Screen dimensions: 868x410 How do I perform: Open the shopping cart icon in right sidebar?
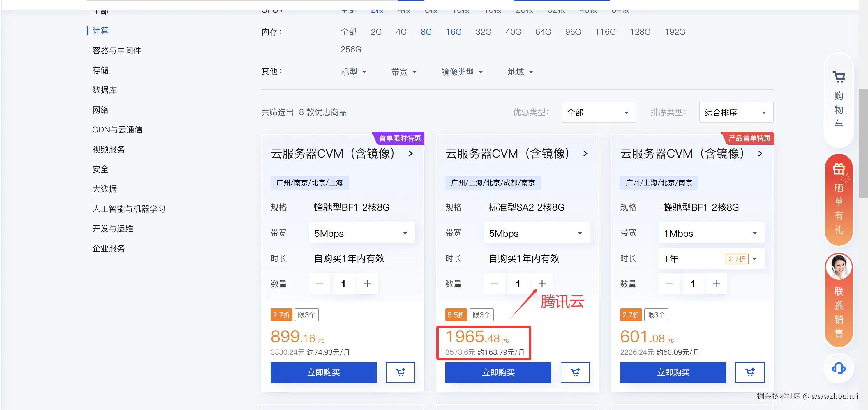point(838,77)
